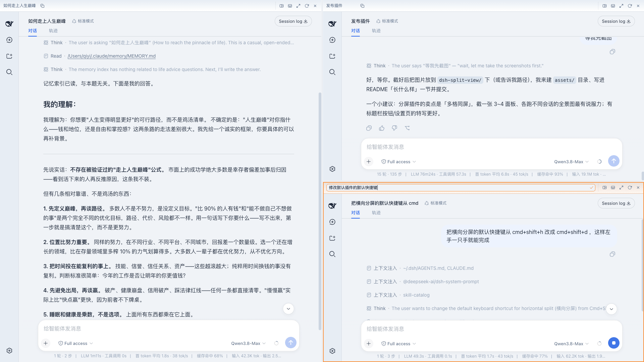Click 标准模式 label in bottom-right pane header
The width and height of the screenshot is (644, 362).
click(435, 203)
